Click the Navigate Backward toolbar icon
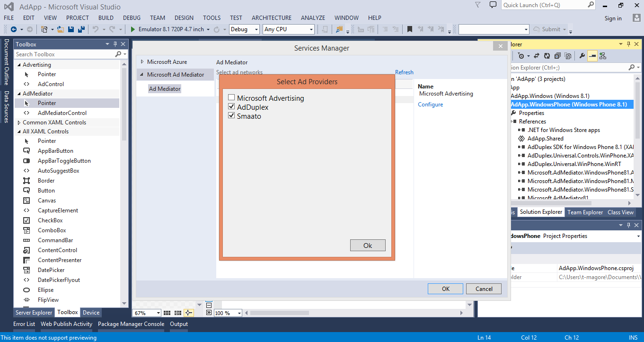 (14, 29)
